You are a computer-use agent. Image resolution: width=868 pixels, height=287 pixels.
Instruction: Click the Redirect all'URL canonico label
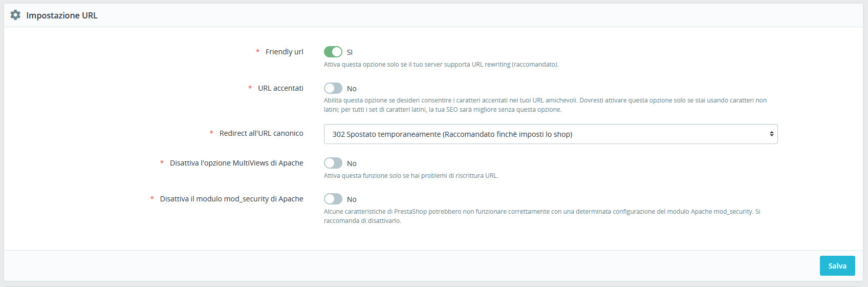[261, 133]
